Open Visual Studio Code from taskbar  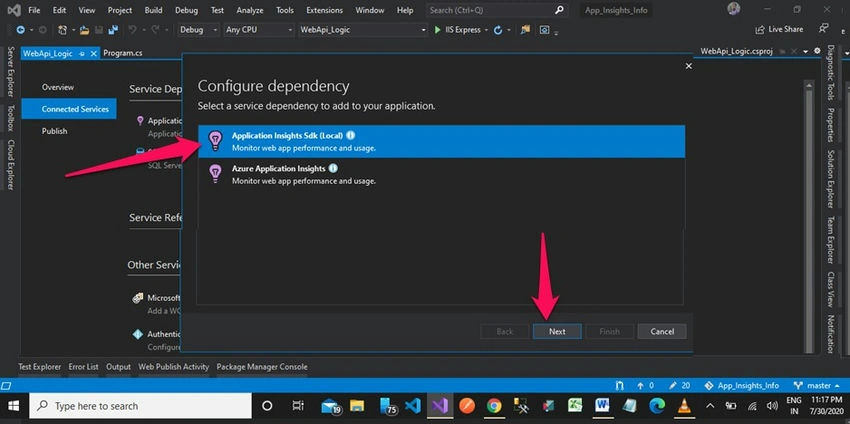(x=413, y=406)
